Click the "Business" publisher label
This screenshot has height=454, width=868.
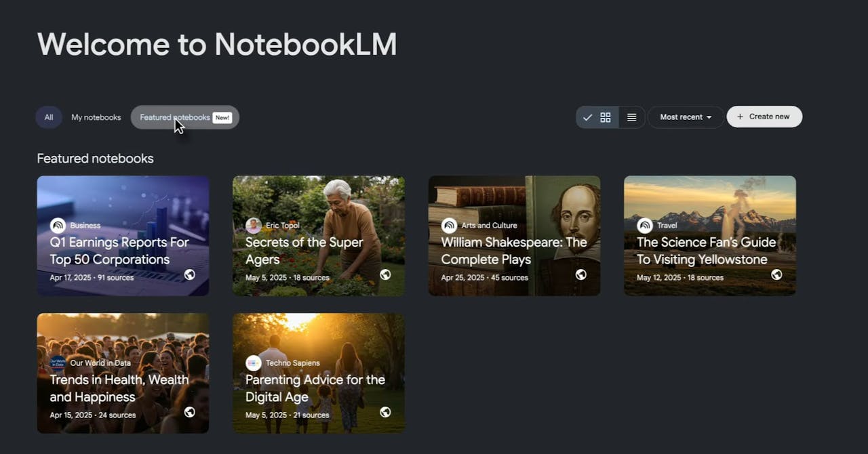(x=85, y=226)
